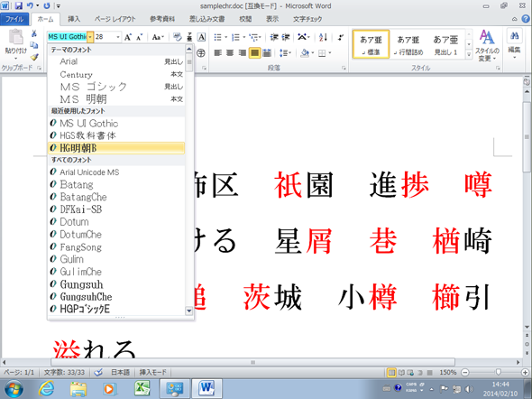Click the distributed alignment icon
Screen dimensions: 532x399
point(267,53)
